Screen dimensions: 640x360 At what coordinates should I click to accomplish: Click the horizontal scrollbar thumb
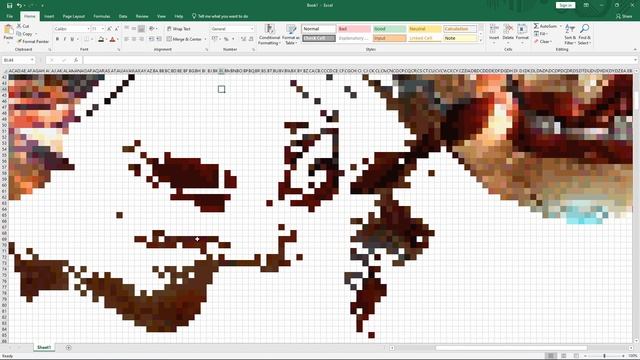[x=511, y=348]
